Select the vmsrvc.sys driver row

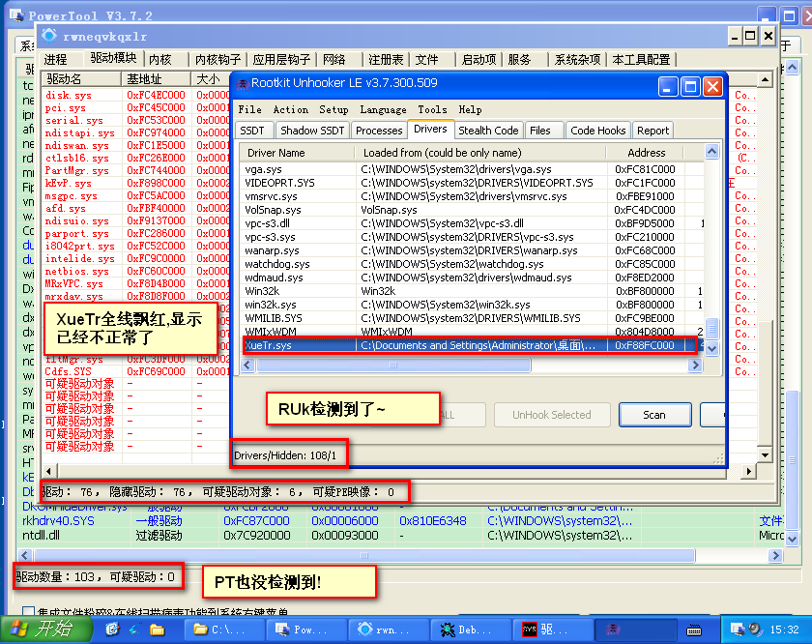point(472,196)
